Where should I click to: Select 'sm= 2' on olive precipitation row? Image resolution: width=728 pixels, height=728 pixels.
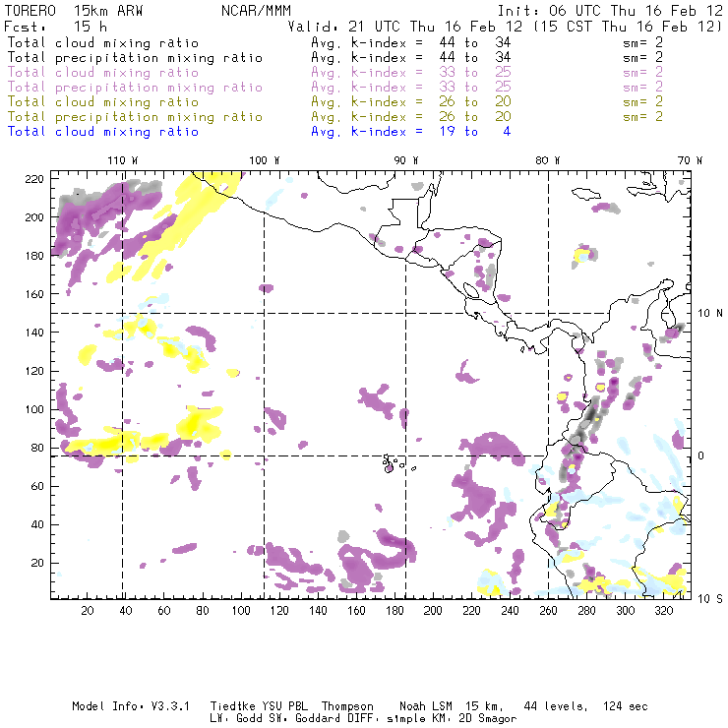[x=642, y=117]
